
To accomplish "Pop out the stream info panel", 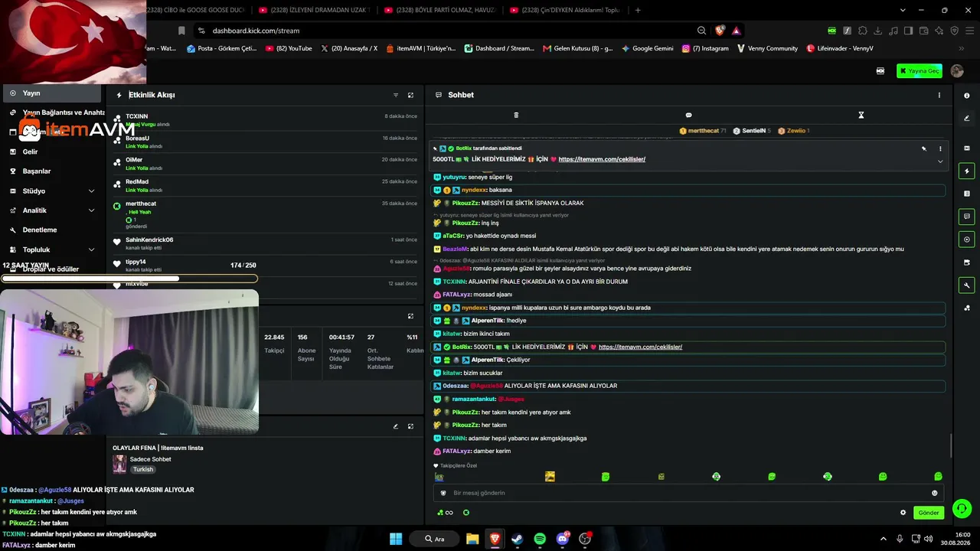I will pos(410,426).
